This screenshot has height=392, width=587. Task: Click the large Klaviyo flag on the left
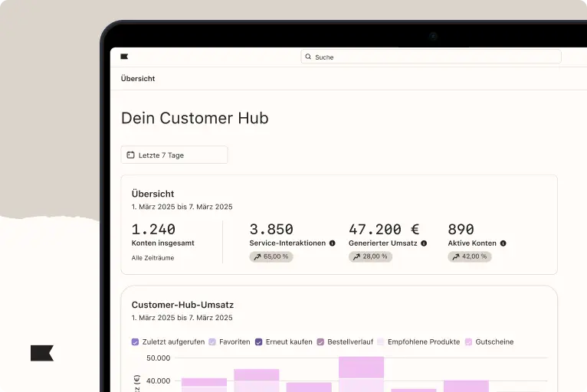pos(42,353)
